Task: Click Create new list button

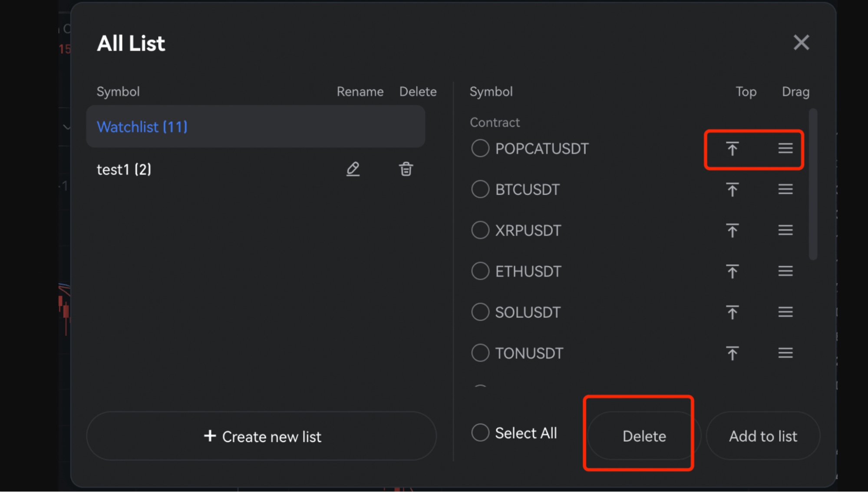Action: point(261,436)
